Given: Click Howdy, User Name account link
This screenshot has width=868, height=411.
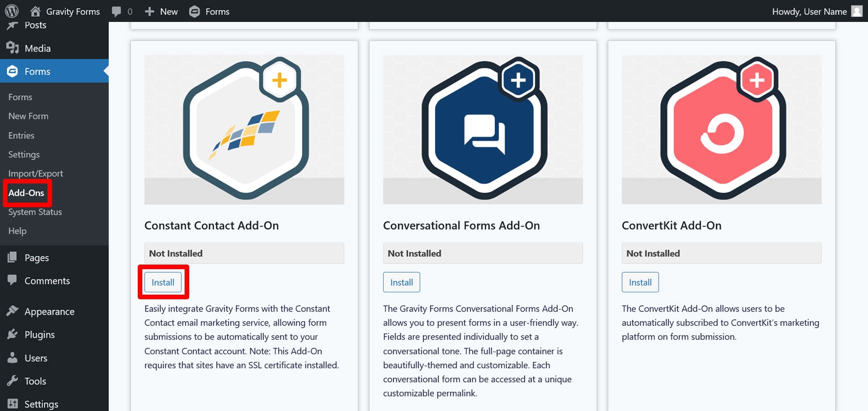Looking at the screenshot, I should click(x=810, y=12).
